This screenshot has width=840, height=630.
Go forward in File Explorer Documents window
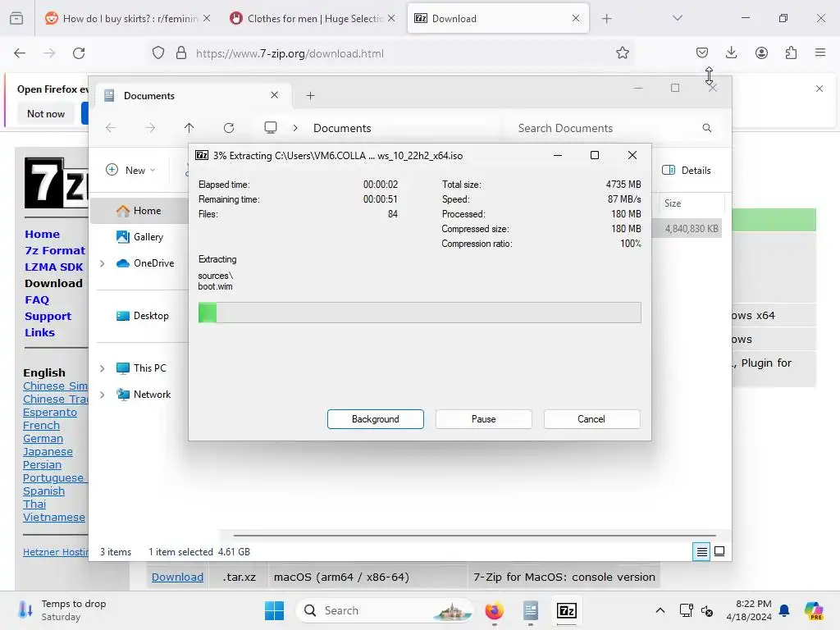[x=150, y=128]
